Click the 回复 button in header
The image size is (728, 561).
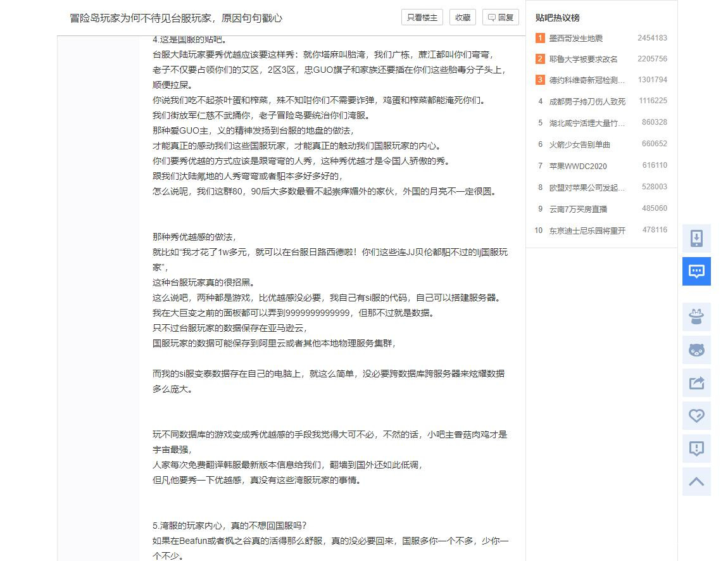(501, 18)
